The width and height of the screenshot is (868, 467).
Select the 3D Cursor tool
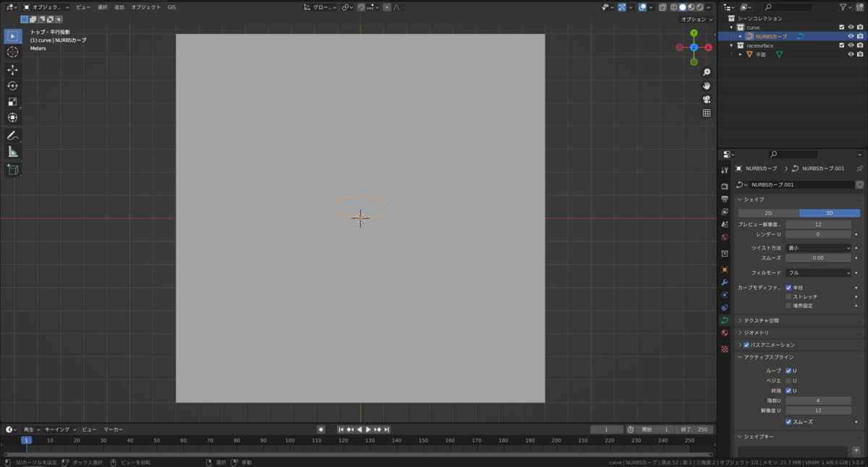tap(12, 52)
